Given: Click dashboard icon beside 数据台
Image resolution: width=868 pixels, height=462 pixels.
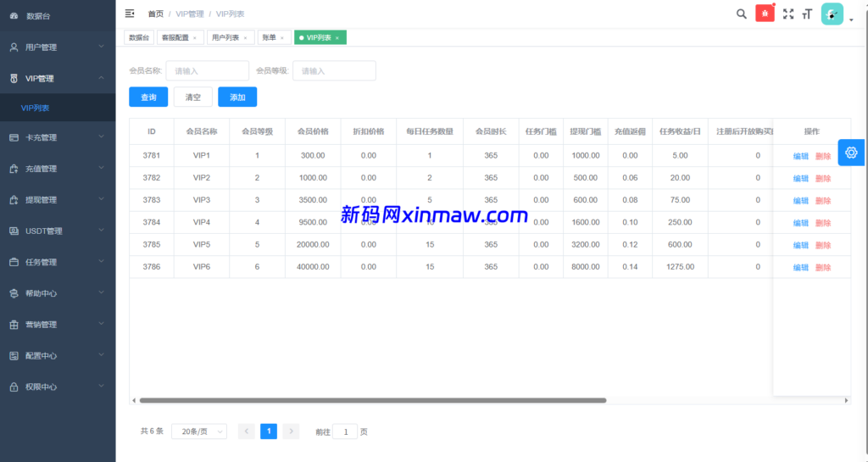Looking at the screenshot, I should tap(14, 16).
